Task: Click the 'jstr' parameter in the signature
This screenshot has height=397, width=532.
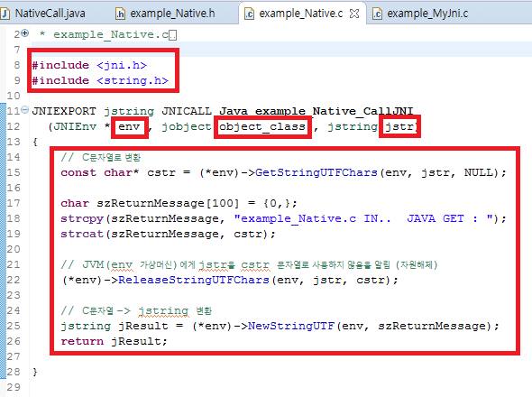Action: tap(399, 126)
